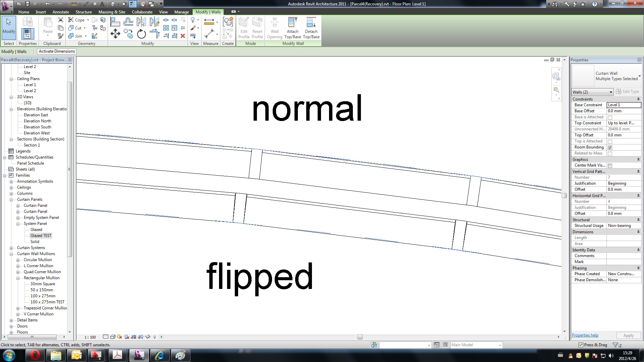
Task: Click the Rotate tool
Action: point(142,34)
